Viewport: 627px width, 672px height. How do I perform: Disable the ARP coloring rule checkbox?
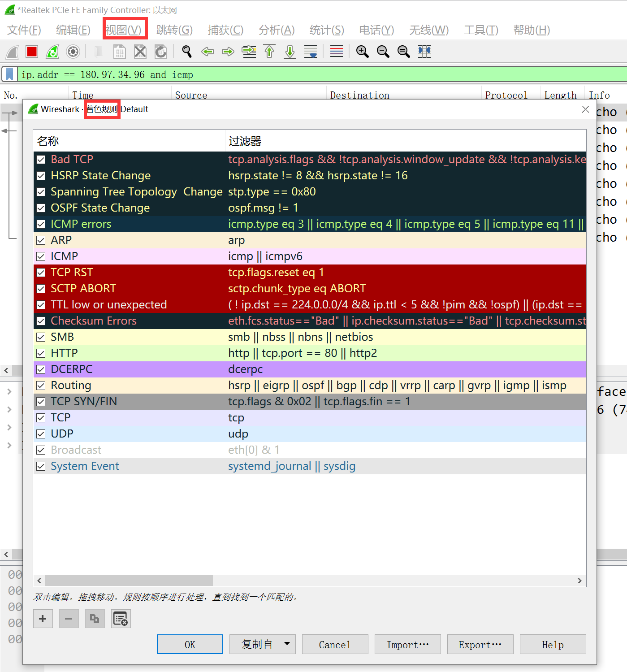[x=41, y=240]
